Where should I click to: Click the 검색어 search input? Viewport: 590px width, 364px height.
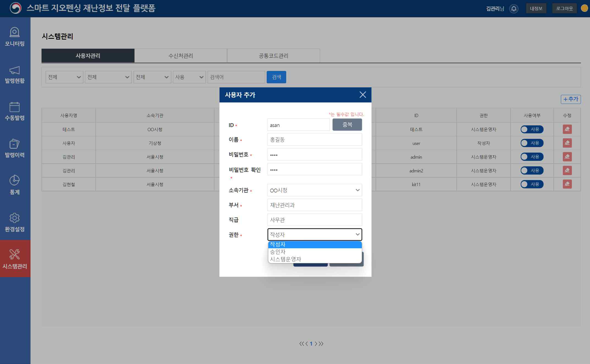[x=236, y=77]
